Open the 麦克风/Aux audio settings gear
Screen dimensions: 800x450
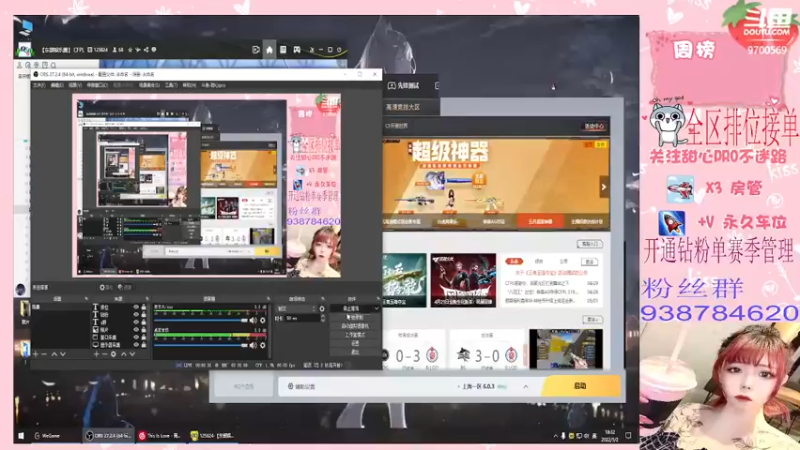pyautogui.click(x=263, y=320)
